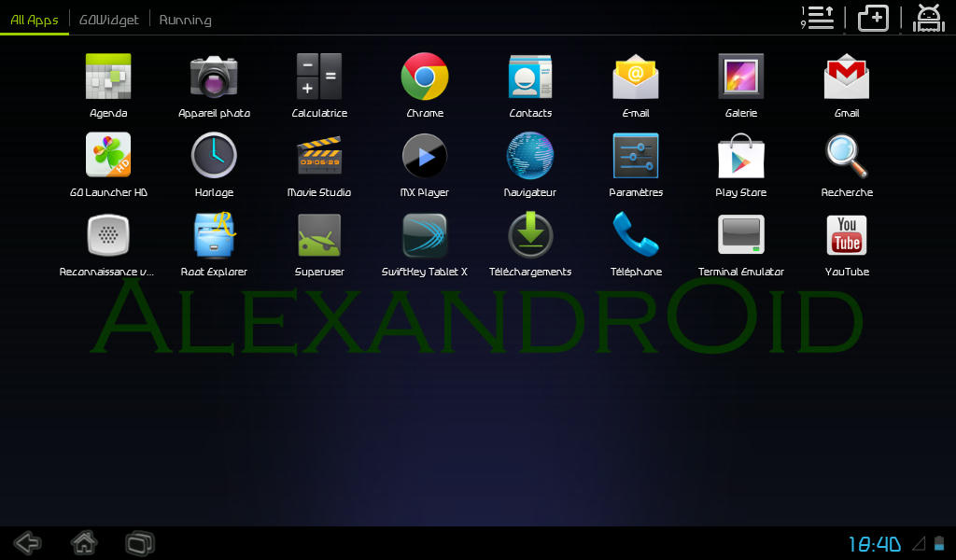This screenshot has height=560, width=956.
Task: Tap the Back navigation button
Action: tap(28, 543)
